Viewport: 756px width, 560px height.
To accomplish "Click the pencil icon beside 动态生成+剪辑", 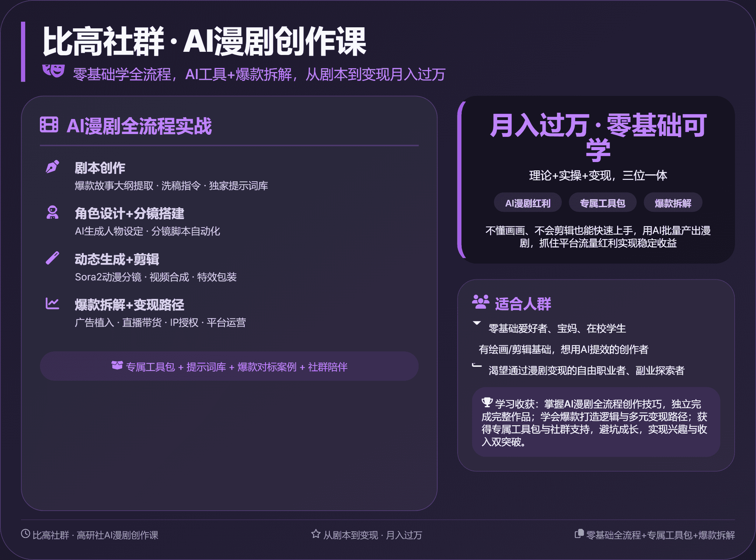I will (52, 258).
